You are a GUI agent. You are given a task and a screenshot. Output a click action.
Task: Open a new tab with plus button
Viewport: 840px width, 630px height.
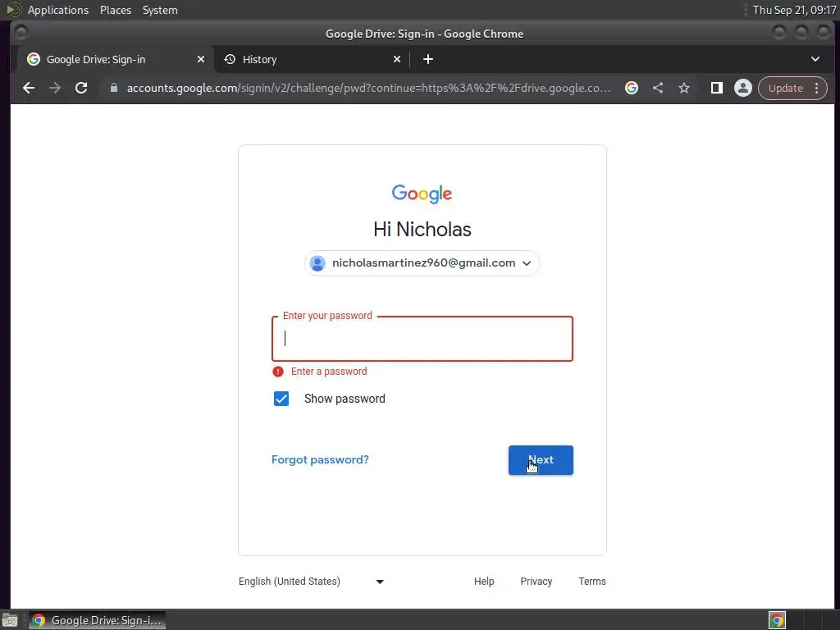[428, 59]
